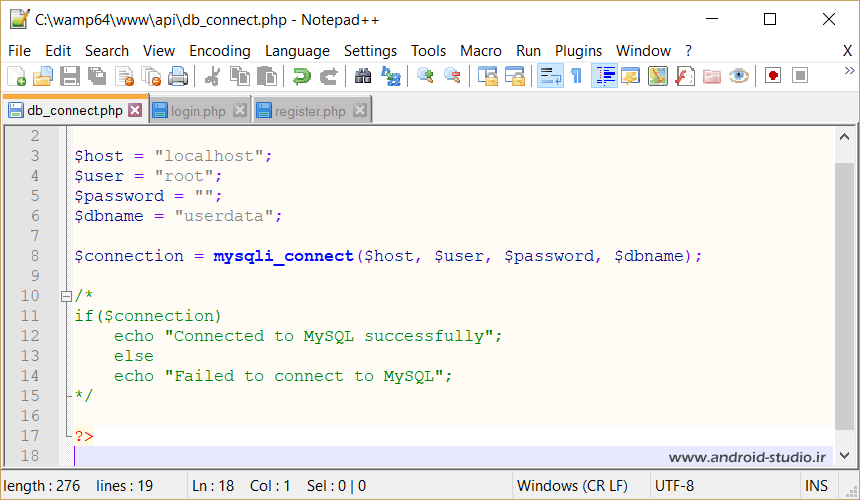Screen dimensions: 860x500
Task: Toggle INS insert mode in status bar
Action: (x=816, y=486)
